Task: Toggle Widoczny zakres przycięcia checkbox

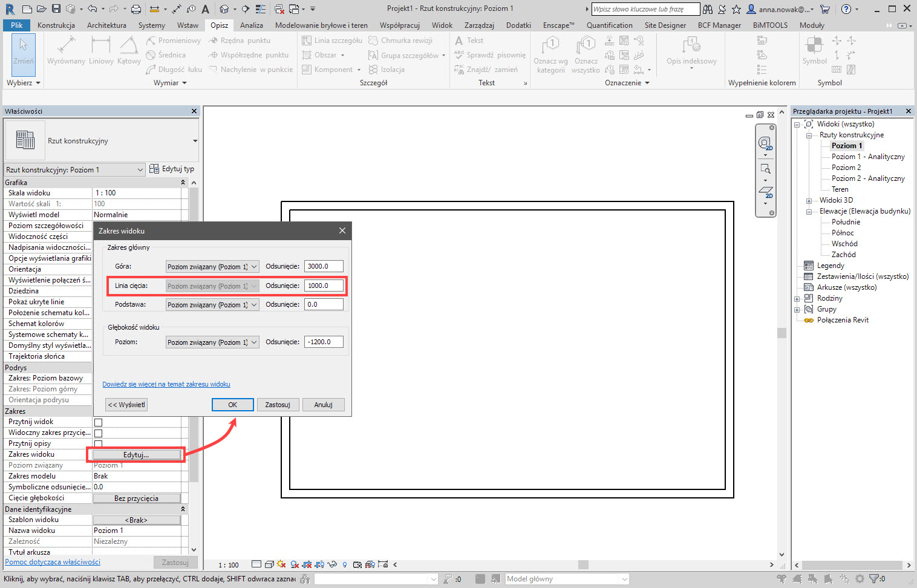Action: pos(99,433)
